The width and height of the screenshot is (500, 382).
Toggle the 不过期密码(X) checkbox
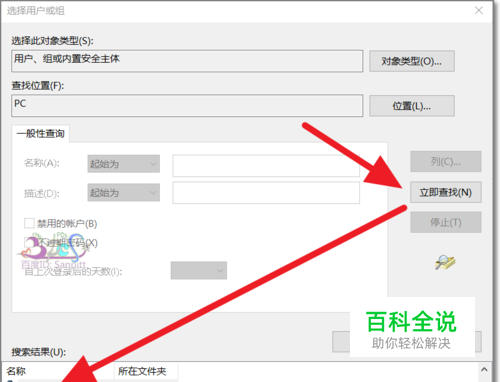[x=29, y=242]
